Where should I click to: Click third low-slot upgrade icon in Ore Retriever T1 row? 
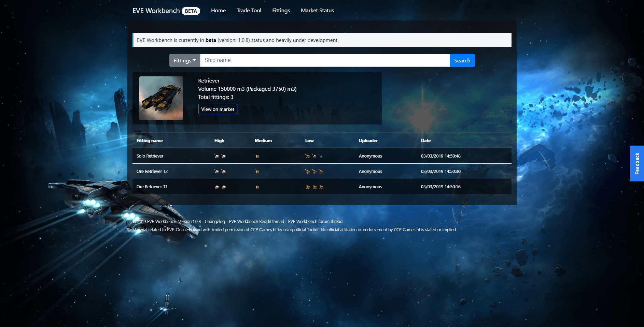tap(321, 187)
